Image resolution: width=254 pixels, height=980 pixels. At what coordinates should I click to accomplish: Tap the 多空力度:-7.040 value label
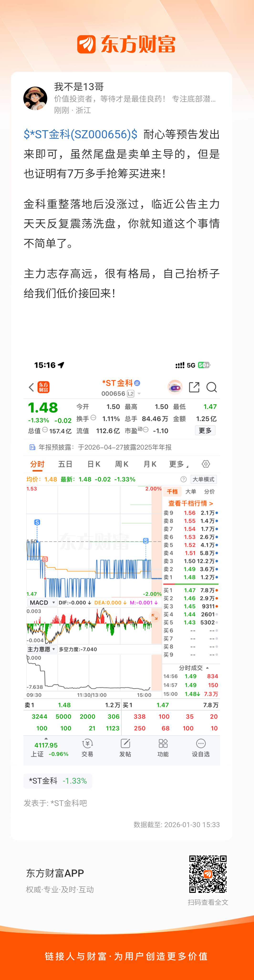[x=78, y=649]
